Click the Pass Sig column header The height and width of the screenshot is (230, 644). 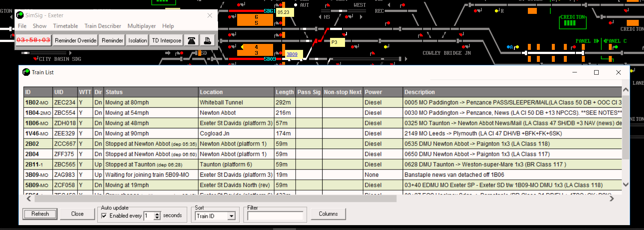309,92
